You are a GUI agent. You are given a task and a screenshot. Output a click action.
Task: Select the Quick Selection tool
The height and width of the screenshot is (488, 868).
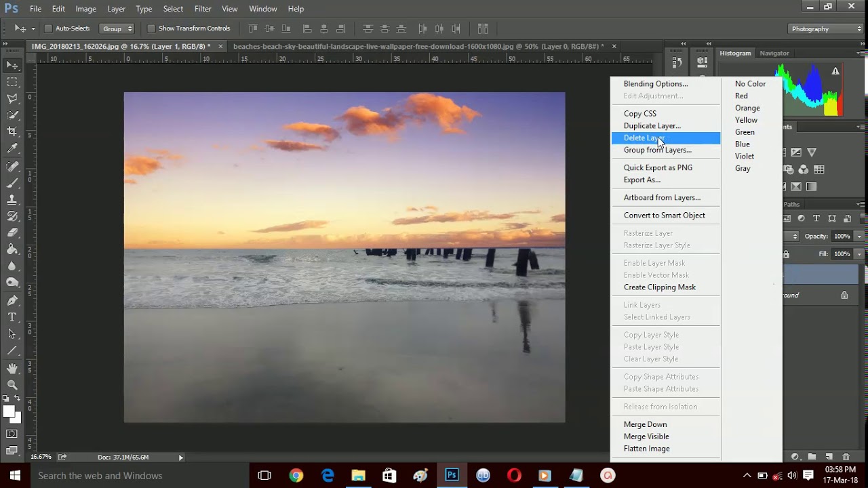[x=12, y=115]
